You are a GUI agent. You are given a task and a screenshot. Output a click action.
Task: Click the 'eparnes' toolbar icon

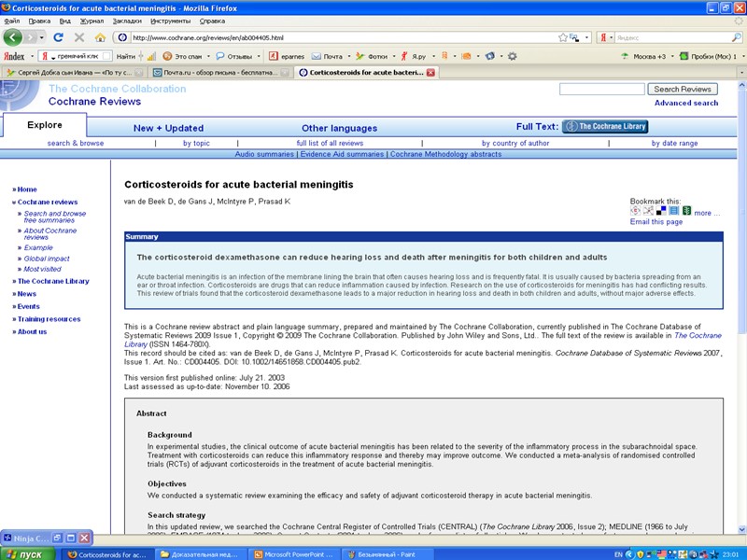click(287, 56)
